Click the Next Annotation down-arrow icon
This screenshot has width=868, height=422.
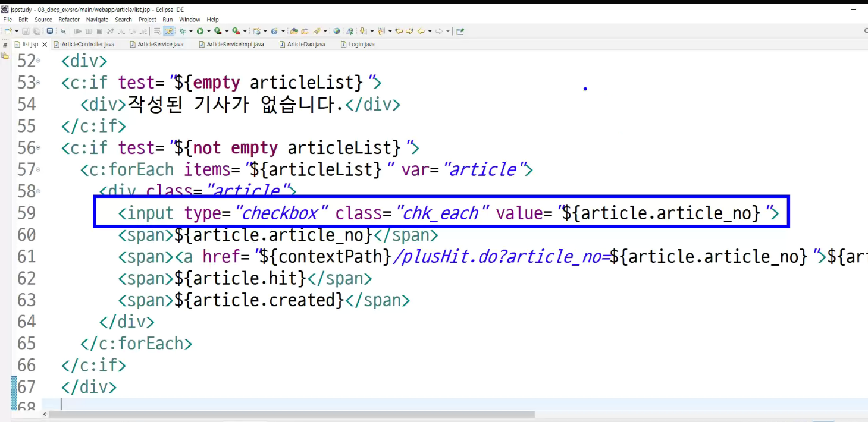point(362,31)
